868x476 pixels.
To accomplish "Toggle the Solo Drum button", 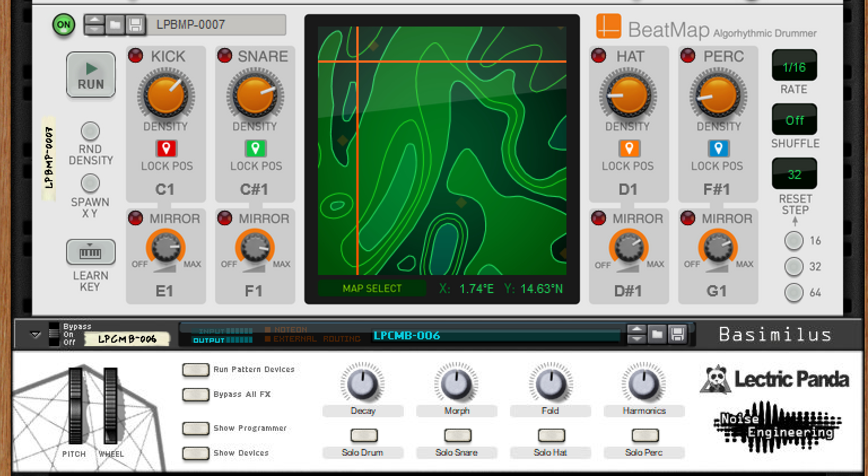I will coord(364,435).
